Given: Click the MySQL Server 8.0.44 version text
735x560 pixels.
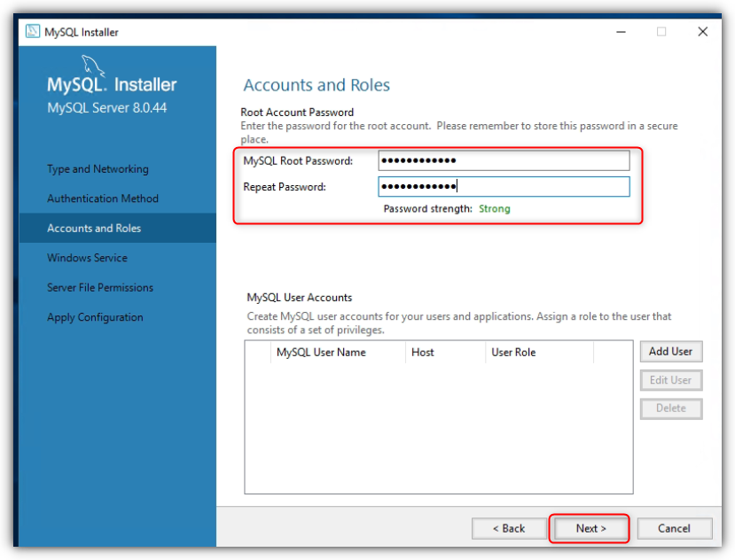Looking at the screenshot, I should 107,108.
